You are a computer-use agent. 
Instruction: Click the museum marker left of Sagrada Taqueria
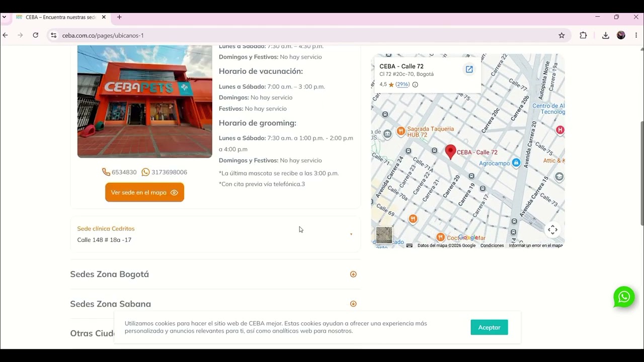[x=387, y=134]
